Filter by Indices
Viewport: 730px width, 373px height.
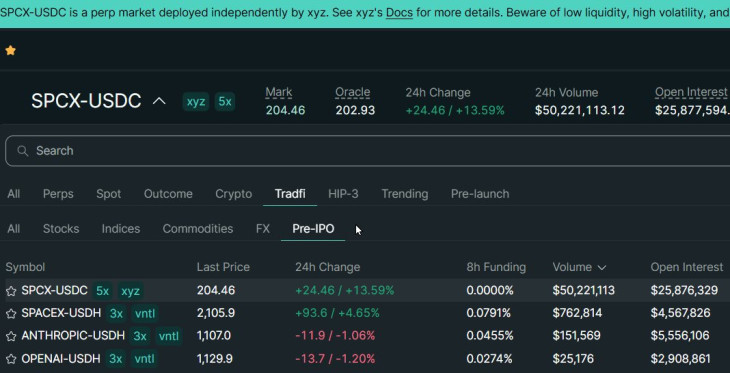tap(121, 229)
